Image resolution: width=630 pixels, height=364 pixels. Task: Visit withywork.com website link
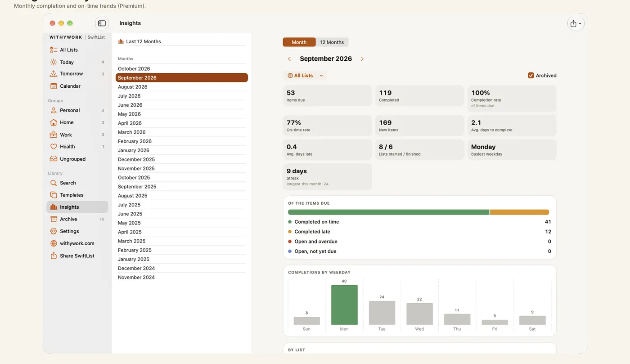[77, 243]
